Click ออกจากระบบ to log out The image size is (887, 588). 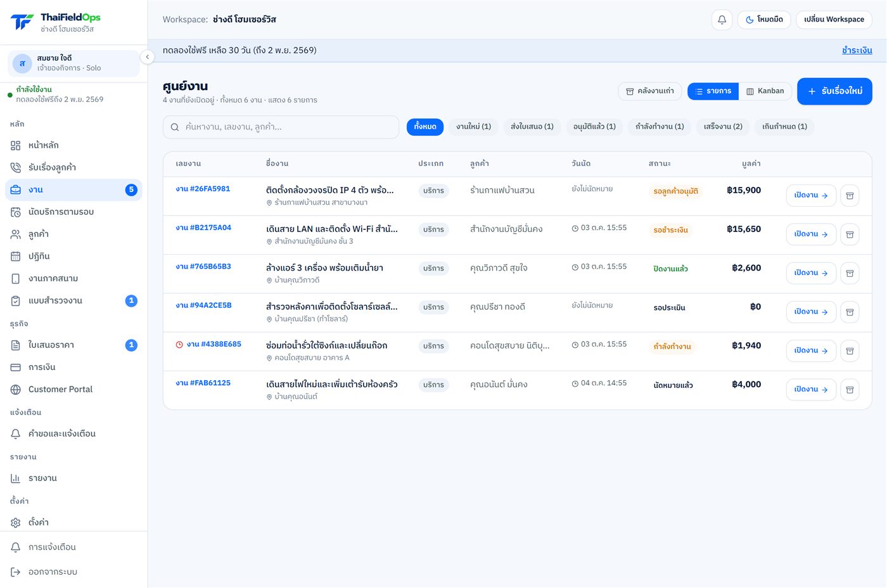pyautogui.click(x=73, y=572)
